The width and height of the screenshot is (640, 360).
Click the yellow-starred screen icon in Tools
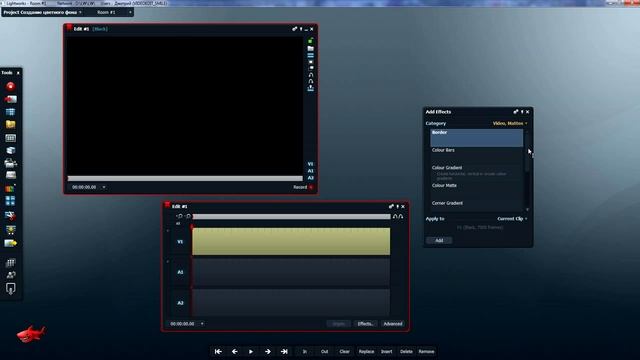coord(11,229)
